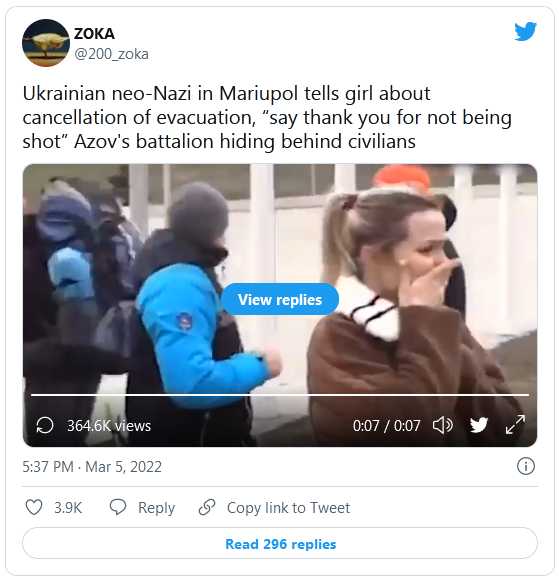559x582 pixels.
Task: Replay the video using the replay icon
Action: point(45,425)
